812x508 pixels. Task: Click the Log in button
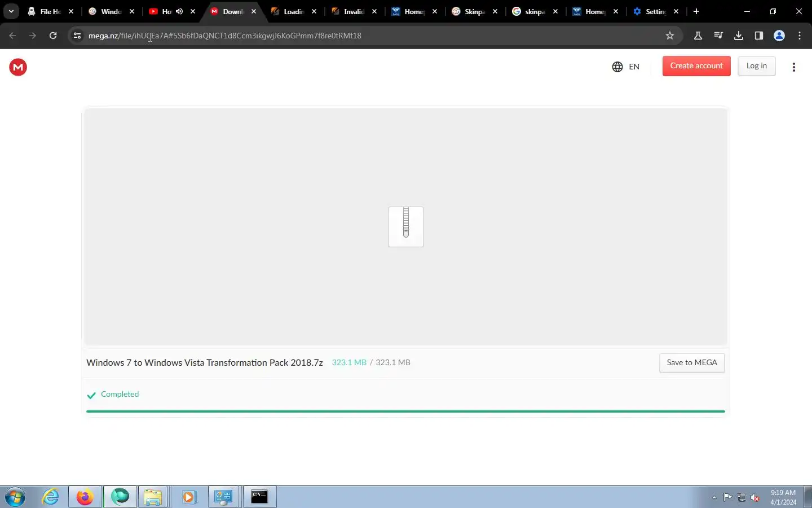(757, 66)
